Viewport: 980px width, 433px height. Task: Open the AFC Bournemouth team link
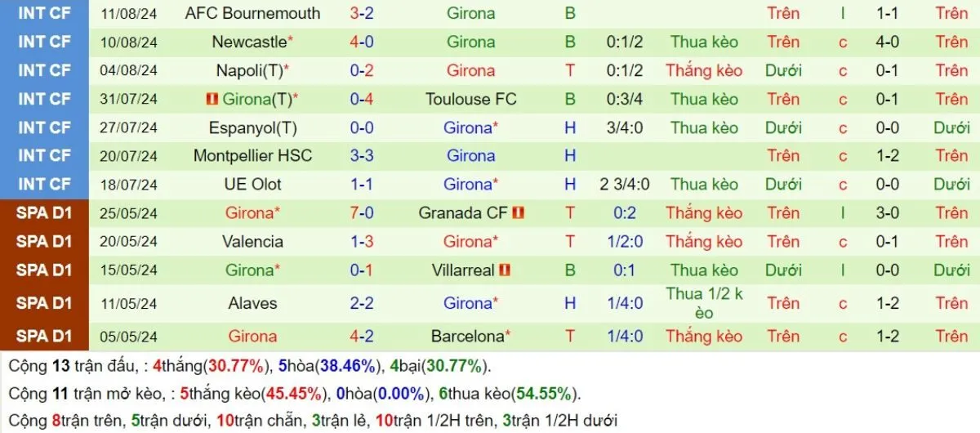pos(252,13)
